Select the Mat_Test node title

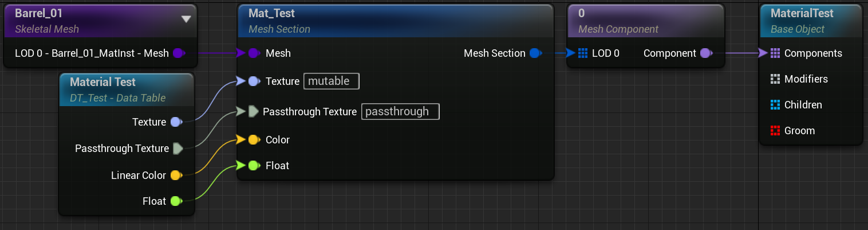click(x=272, y=13)
